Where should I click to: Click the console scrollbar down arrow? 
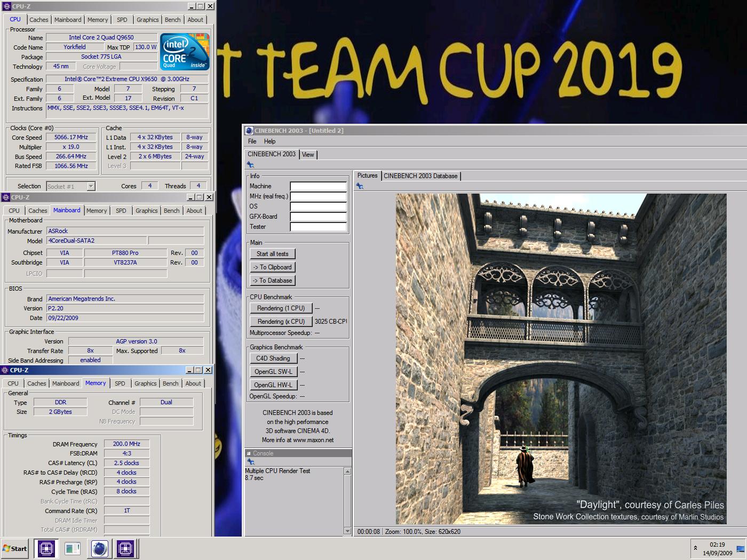[x=348, y=531]
